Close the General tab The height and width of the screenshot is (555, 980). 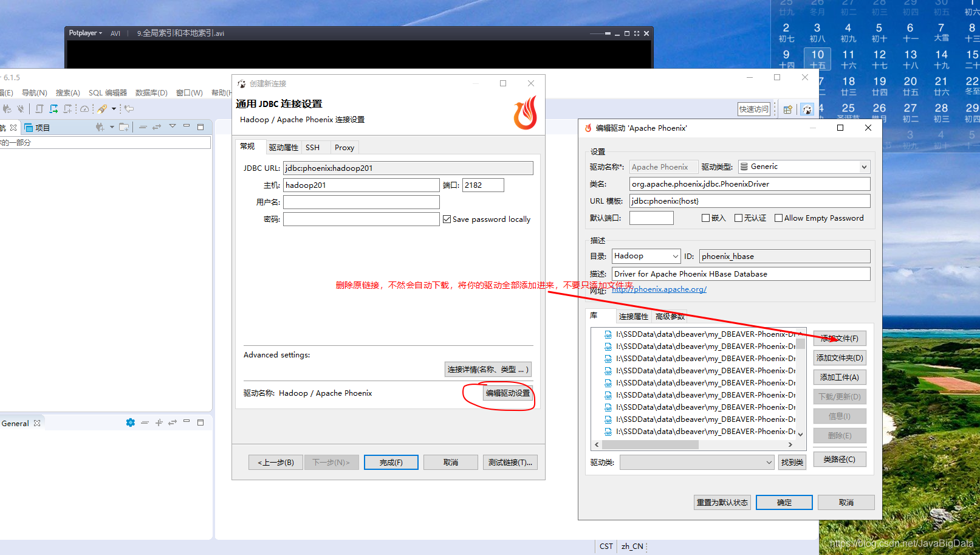coord(37,423)
